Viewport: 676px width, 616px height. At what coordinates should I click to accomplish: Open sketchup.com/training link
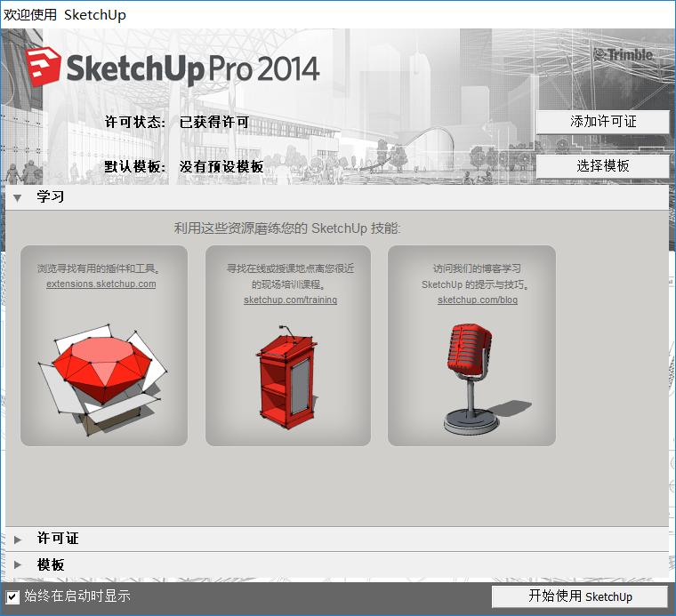tap(290, 300)
